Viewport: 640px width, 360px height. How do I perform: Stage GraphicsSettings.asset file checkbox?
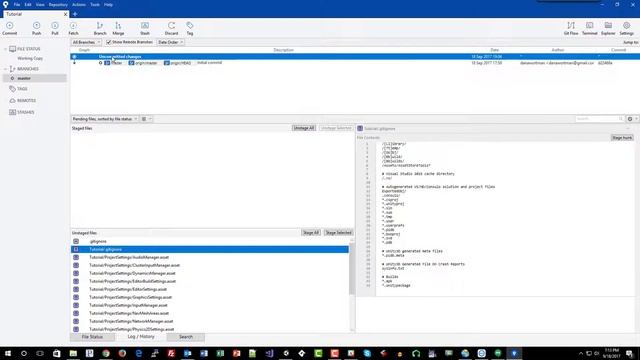pyautogui.click(x=76, y=297)
